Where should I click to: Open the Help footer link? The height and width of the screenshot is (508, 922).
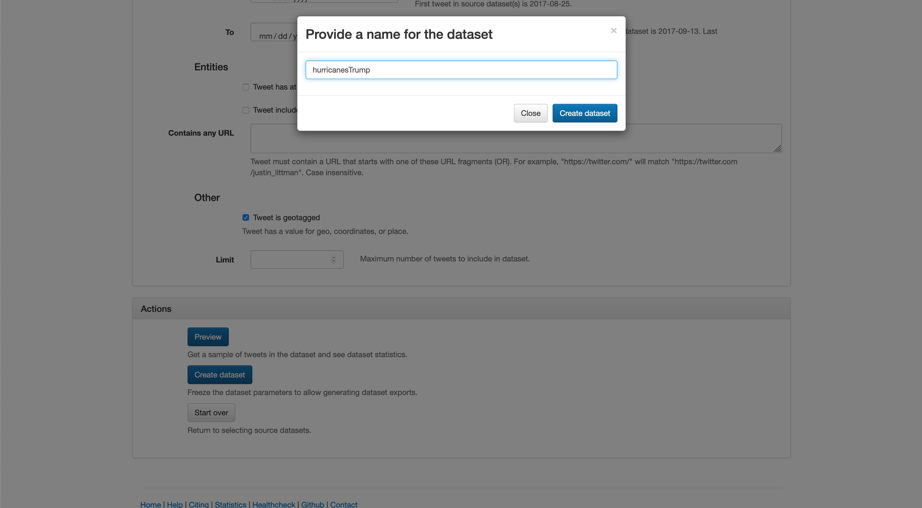pos(175,504)
